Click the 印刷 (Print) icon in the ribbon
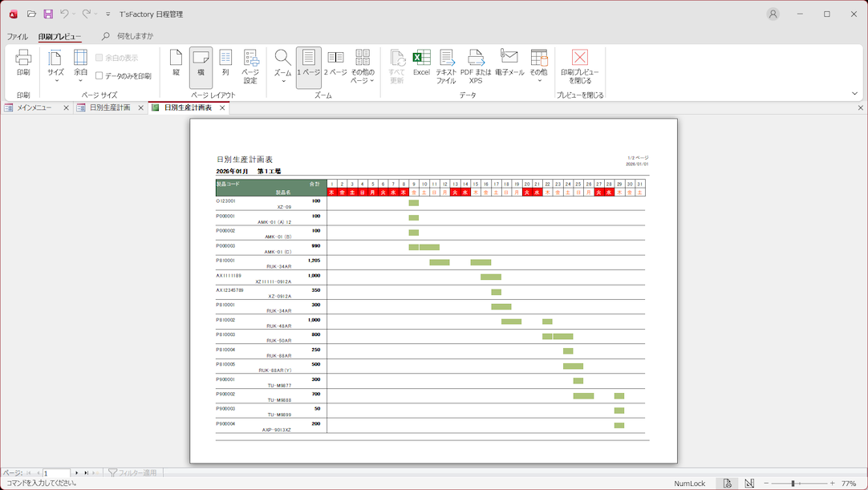Viewport: 868px width, 490px height. pos(23,63)
